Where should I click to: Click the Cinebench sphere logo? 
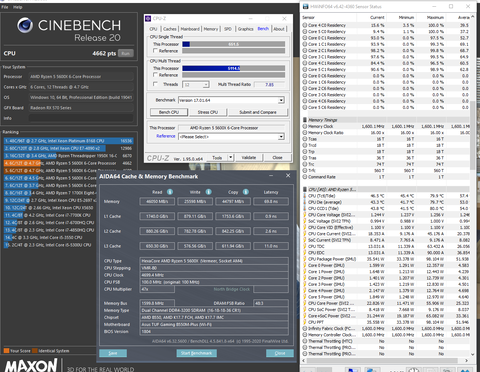[25, 25]
